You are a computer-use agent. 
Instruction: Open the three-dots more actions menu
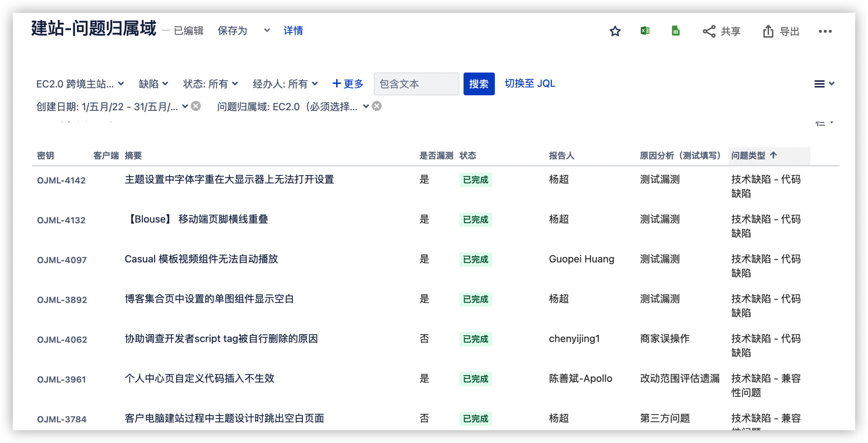coord(825,31)
